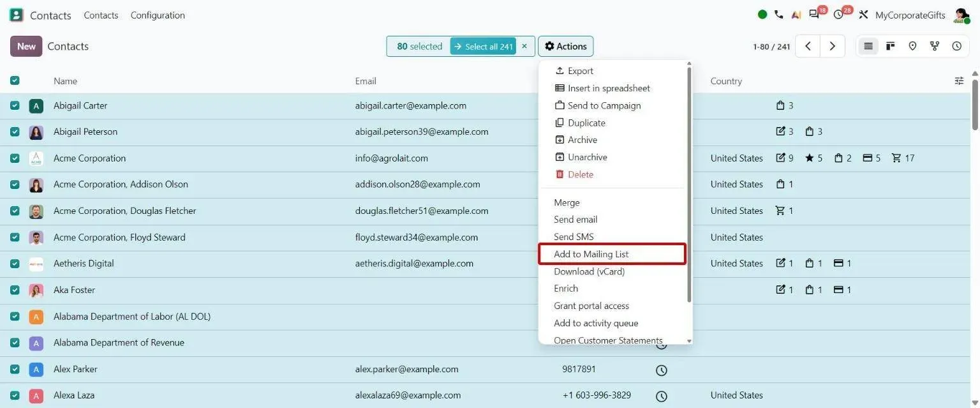The width and height of the screenshot is (980, 408).
Task: Click email info@agrolait.com
Action: point(392,158)
